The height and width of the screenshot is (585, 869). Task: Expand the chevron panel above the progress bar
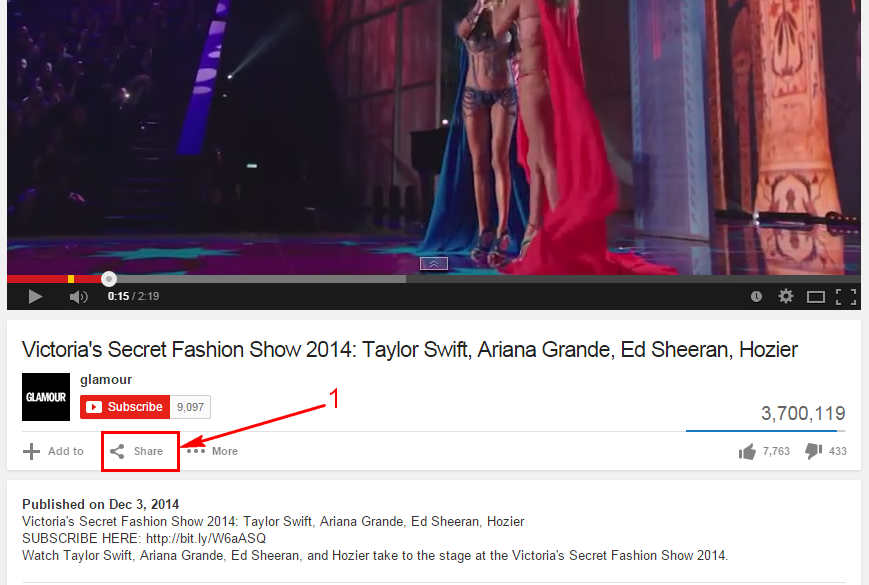tap(434, 264)
